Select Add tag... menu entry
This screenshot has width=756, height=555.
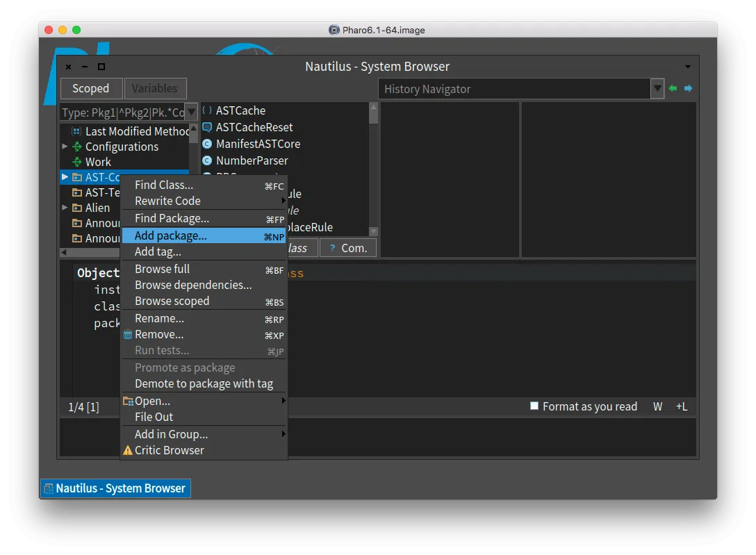tap(204, 251)
